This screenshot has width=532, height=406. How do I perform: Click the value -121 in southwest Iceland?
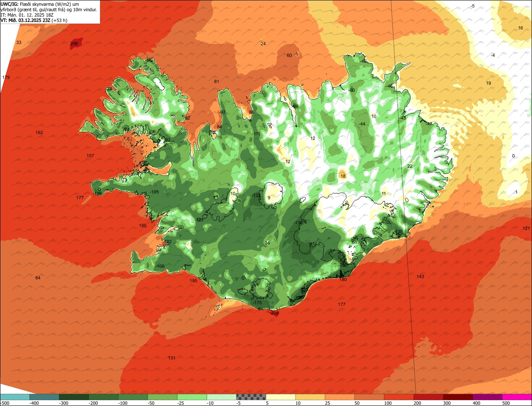click(199, 220)
